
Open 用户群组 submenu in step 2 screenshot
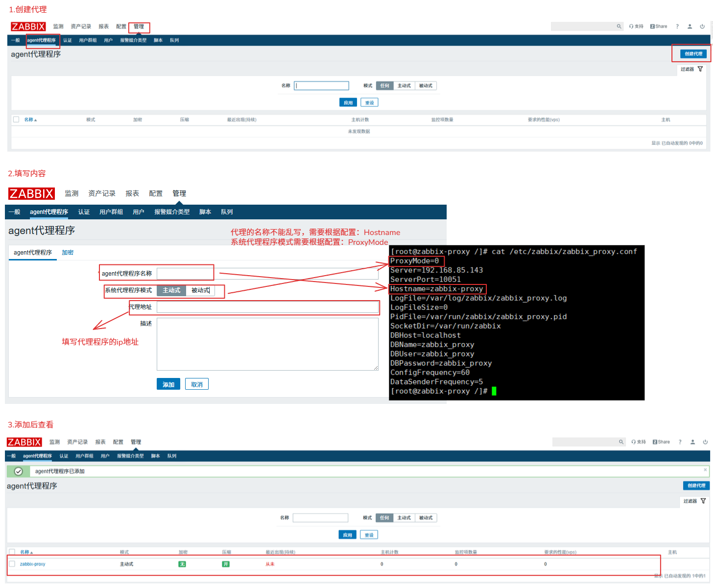(111, 212)
